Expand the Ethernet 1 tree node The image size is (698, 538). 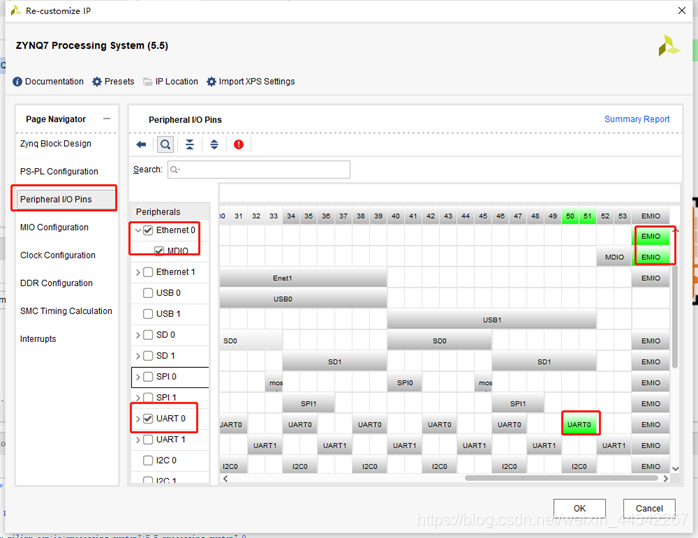point(138,272)
